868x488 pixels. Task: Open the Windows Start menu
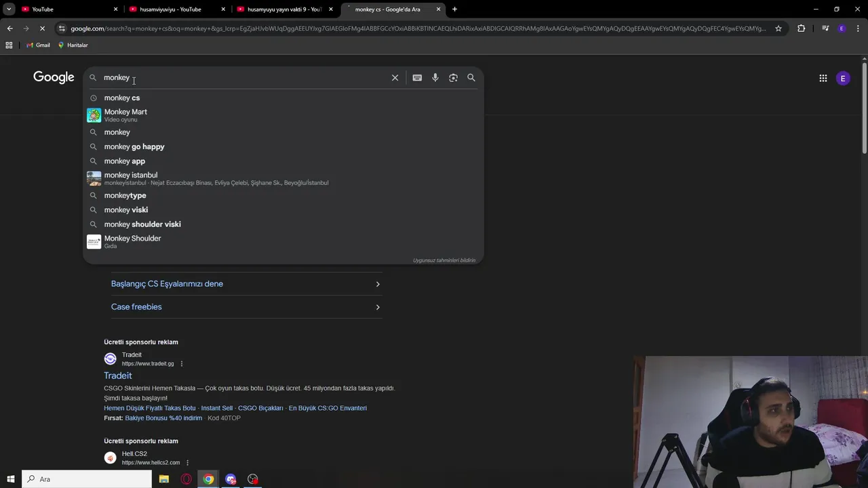click(x=11, y=479)
